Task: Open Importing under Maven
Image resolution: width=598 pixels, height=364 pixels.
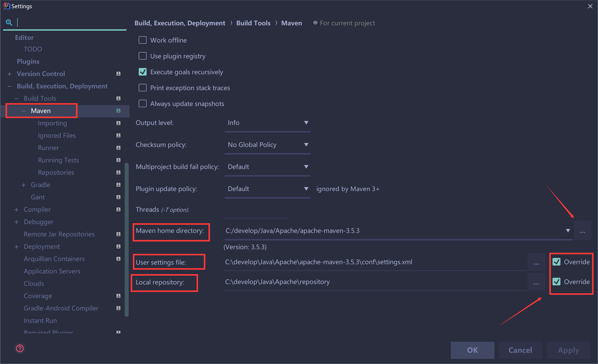Action: (52, 123)
